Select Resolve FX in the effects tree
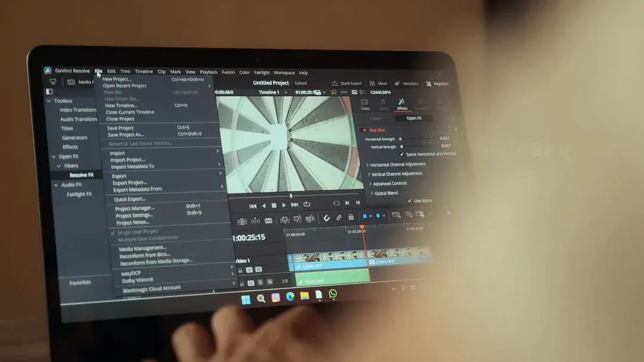Viewport: 644px width, 362px height. click(81, 175)
